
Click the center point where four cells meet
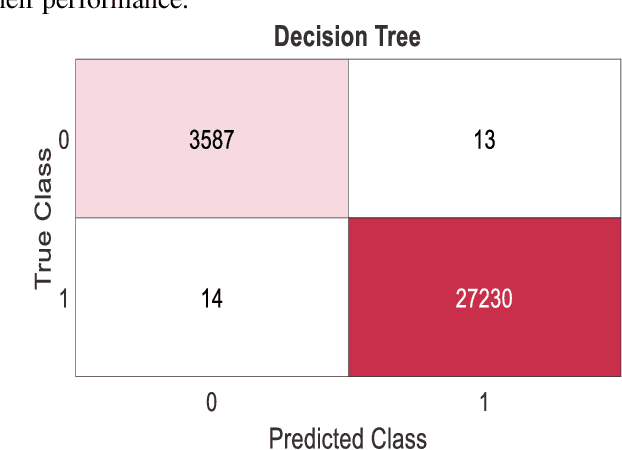(348, 218)
